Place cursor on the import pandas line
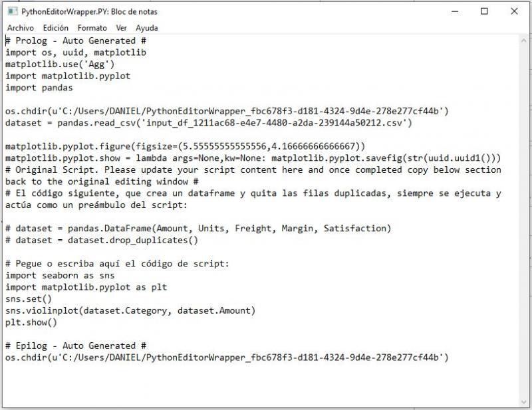 point(38,88)
